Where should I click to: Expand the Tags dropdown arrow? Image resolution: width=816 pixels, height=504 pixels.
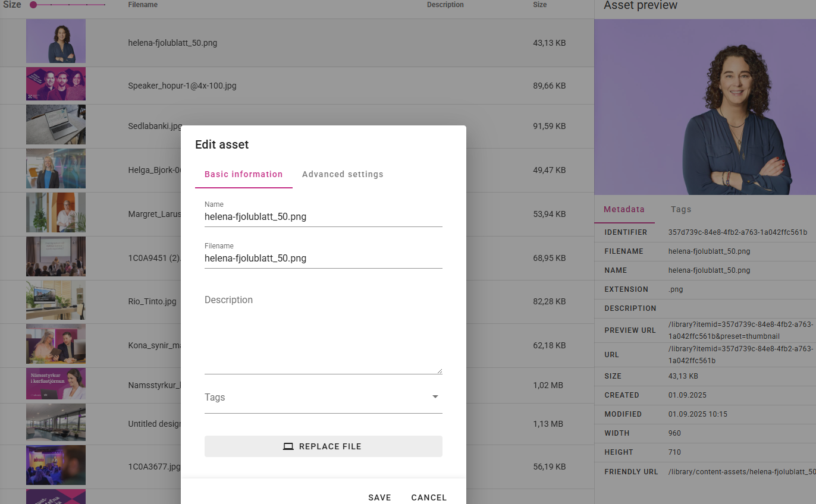point(435,397)
